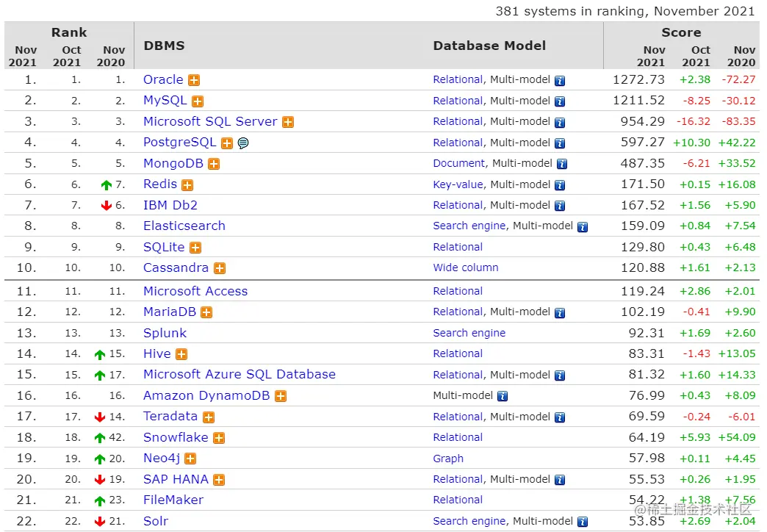
Task: Click the plus icon next to MySQL
Action: click(198, 101)
